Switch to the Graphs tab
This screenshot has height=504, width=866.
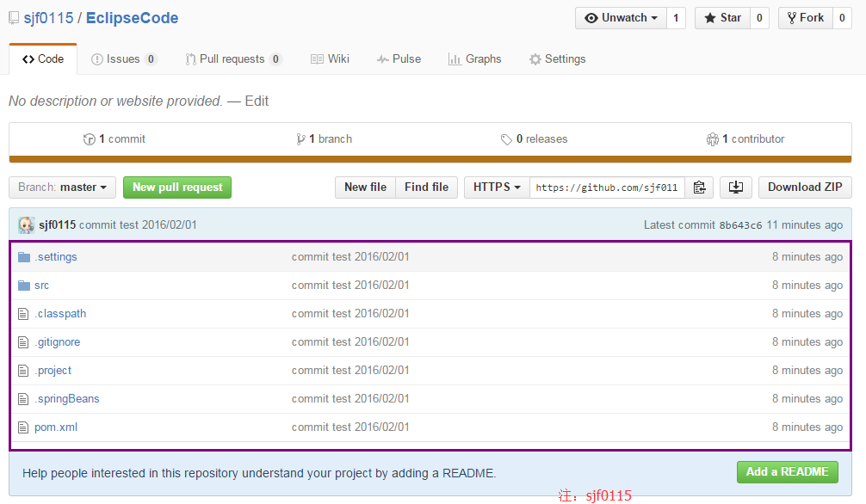point(475,59)
